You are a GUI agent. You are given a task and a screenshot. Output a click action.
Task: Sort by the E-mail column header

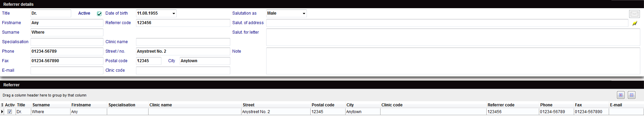click(x=626, y=105)
